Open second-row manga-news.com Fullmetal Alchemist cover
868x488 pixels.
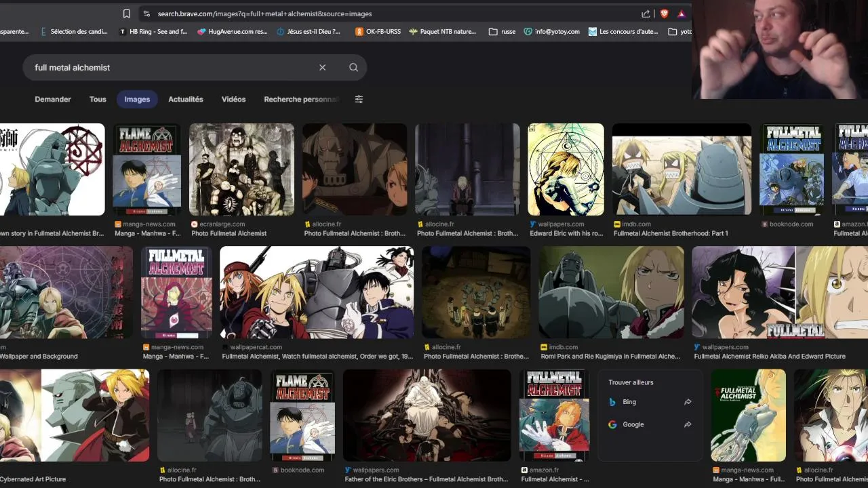pos(176,292)
